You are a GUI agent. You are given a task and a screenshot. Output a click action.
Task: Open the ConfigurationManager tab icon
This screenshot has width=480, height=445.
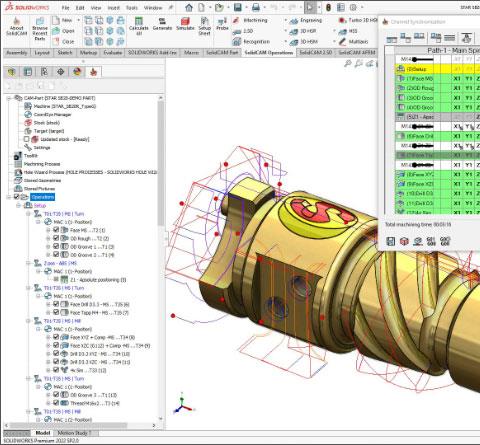pyautogui.click(x=44, y=72)
